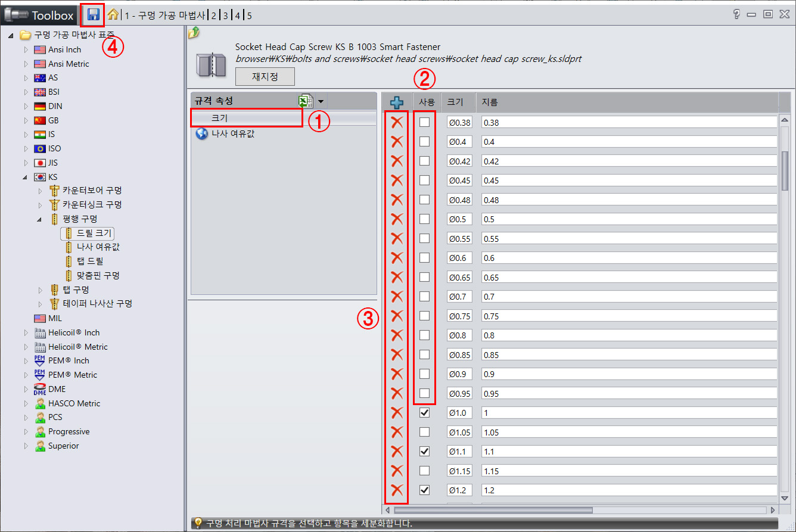Click the 나사 여유값 globe icon
Viewport: 796px width, 532px height.
click(x=202, y=133)
